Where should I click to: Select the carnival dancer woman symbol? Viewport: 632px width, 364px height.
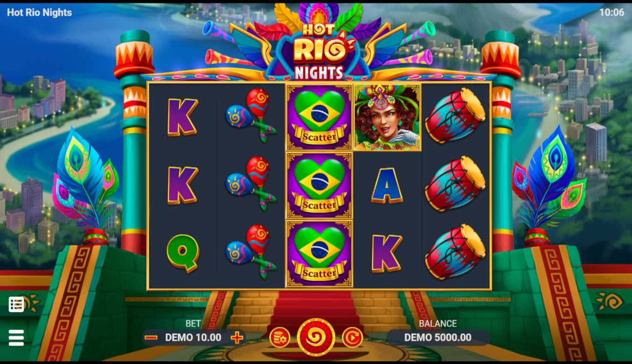pos(387,118)
